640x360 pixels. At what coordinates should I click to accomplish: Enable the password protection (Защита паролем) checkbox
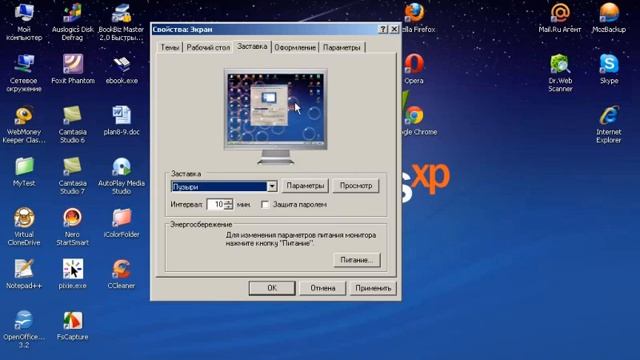tap(265, 204)
